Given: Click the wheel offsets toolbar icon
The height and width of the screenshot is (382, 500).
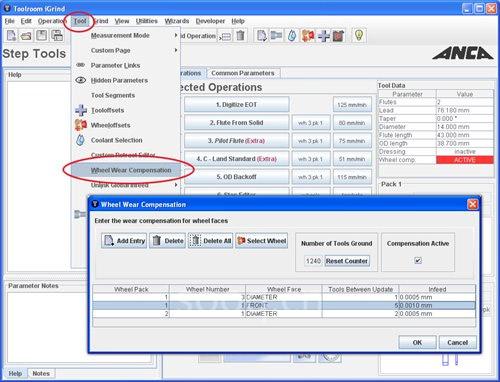Looking at the screenshot, I should coord(308,35).
